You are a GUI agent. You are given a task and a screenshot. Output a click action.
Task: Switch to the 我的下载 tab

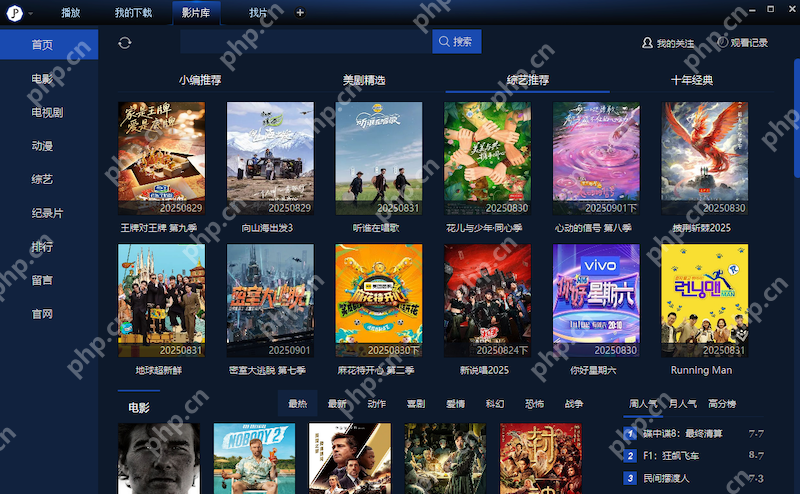[x=133, y=13]
